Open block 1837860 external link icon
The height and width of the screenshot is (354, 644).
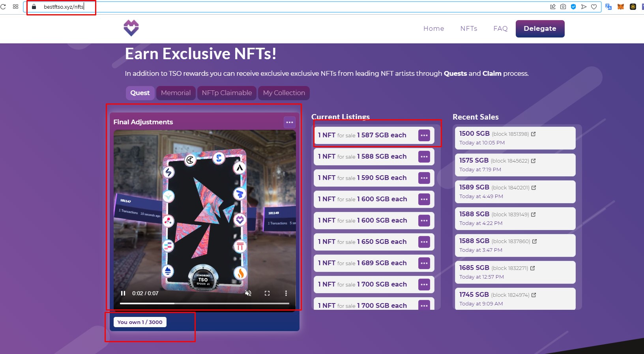[x=535, y=241]
